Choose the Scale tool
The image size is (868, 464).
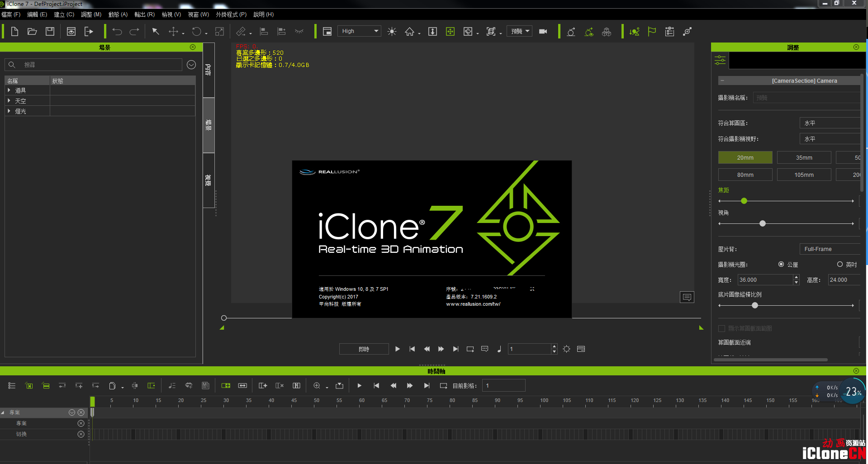(219, 32)
